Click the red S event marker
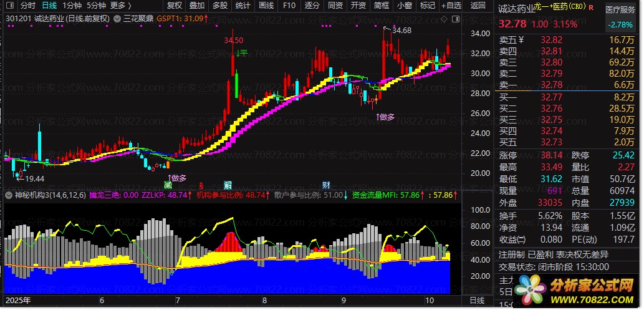Viewport: 644px width, 310px height. point(201,185)
